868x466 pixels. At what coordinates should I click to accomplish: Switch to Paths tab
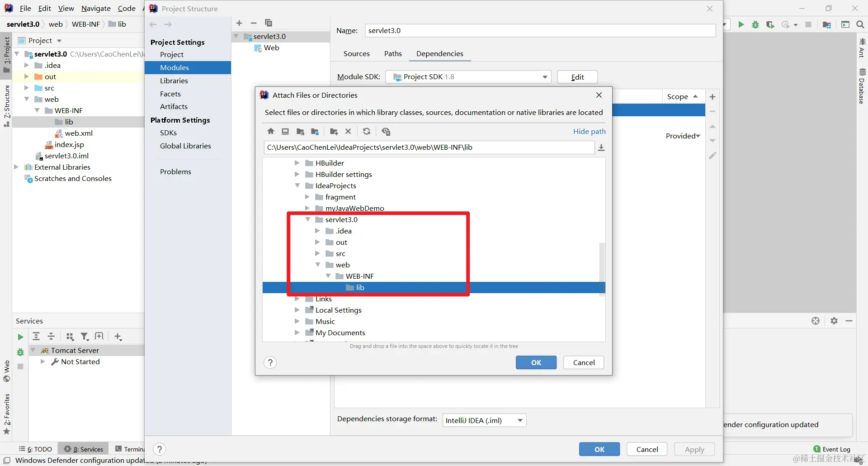point(393,53)
